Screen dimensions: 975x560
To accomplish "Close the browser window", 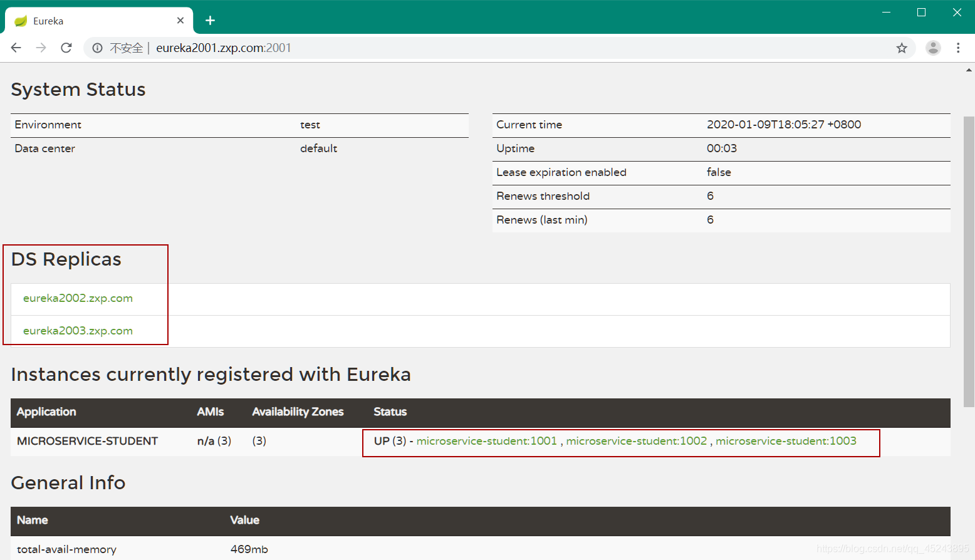I will [x=957, y=13].
